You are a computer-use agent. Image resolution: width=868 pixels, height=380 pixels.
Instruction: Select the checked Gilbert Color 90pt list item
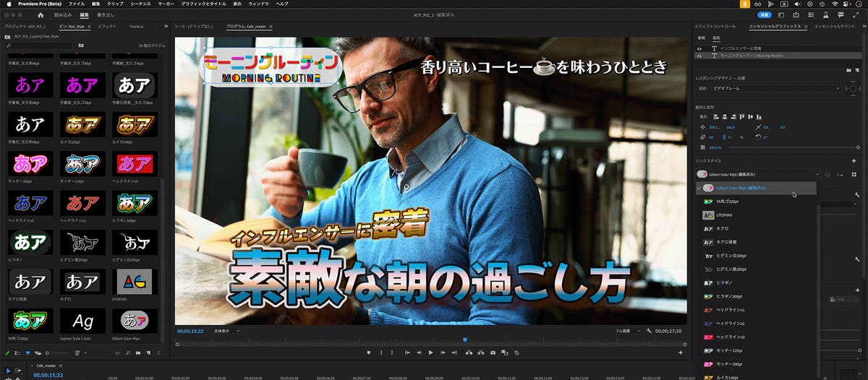pos(756,188)
